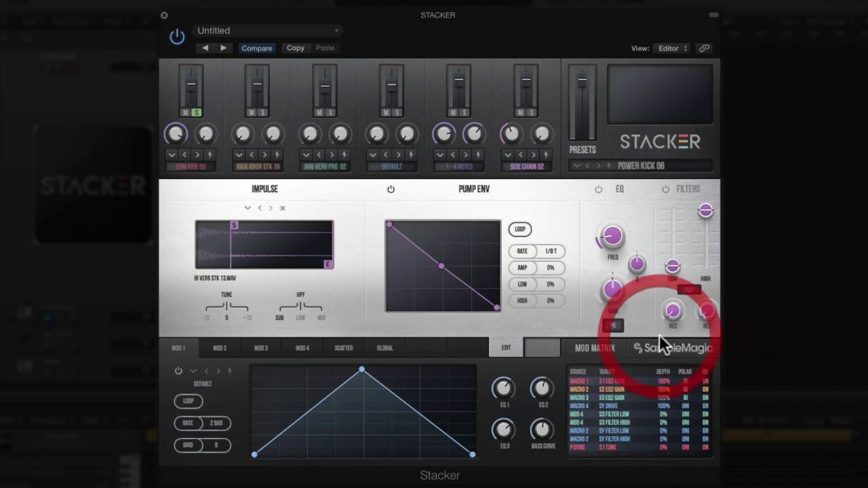This screenshot has width=868, height=488.
Task: Solo the 1-4 Notes channel
Action: 465,113
